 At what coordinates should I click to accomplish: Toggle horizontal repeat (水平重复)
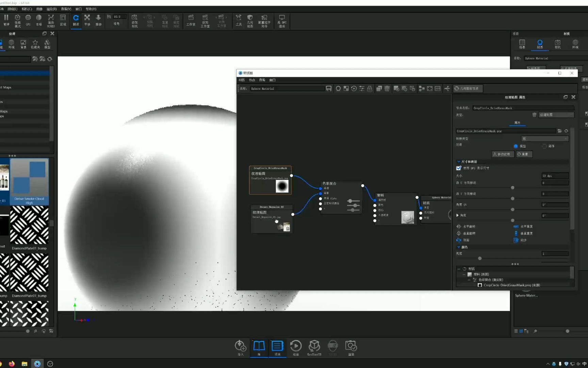coord(523,226)
